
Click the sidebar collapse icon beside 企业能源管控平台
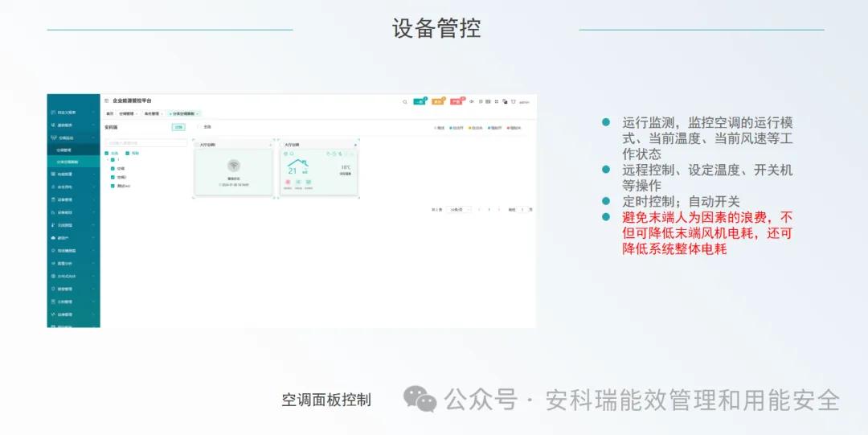[x=107, y=101]
